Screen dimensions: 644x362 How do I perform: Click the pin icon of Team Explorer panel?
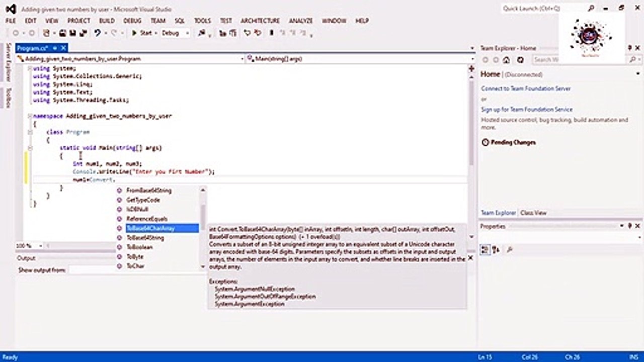click(x=630, y=48)
